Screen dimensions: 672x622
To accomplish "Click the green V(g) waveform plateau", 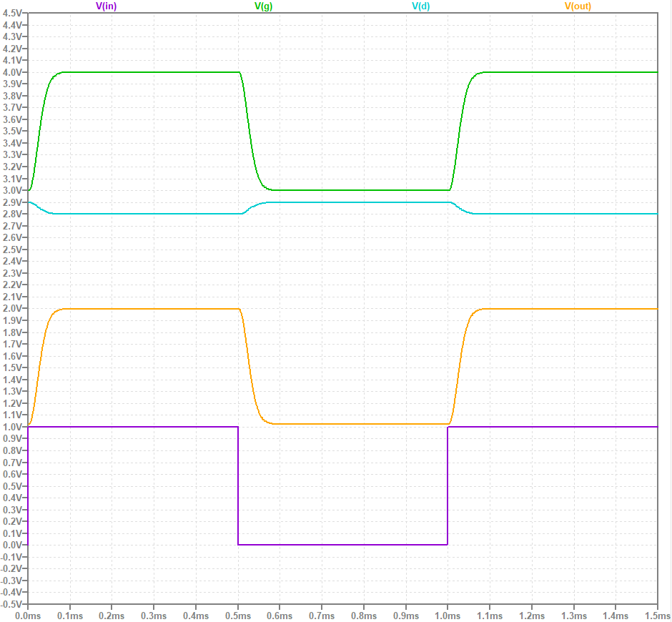I will click(x=143, y=72).
